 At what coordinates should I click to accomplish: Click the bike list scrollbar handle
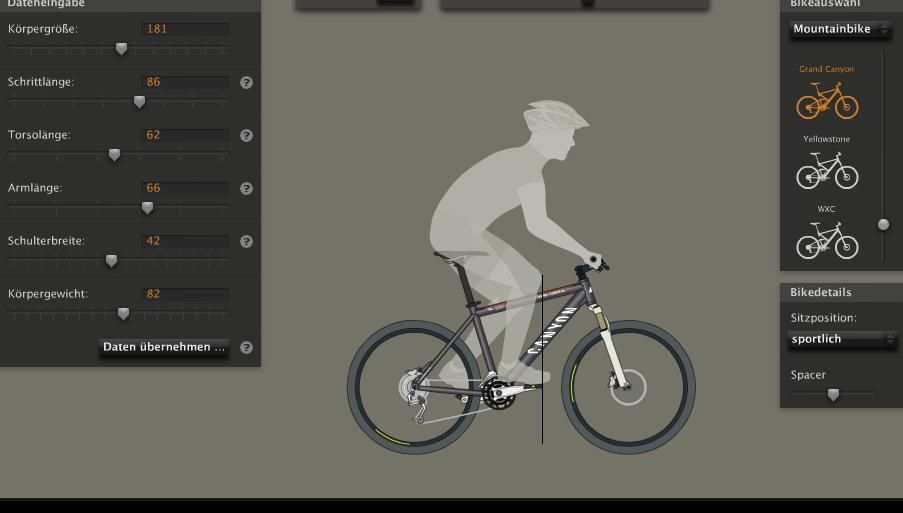[883, 225]
